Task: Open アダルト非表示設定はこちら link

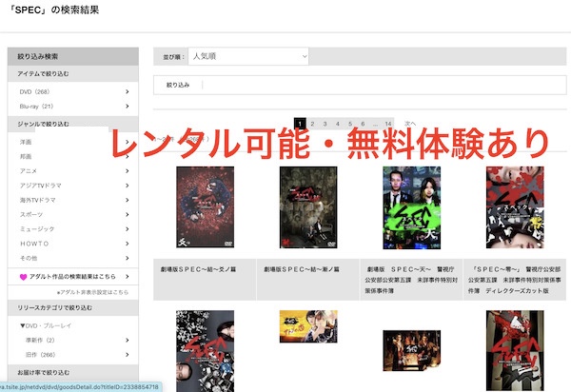Action: (92, 292)
